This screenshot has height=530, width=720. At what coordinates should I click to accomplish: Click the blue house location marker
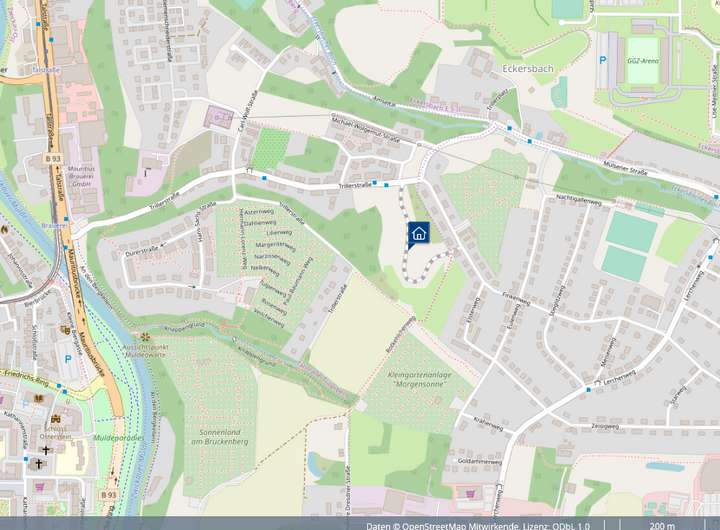pyautogui.click(x=418, y=233)
